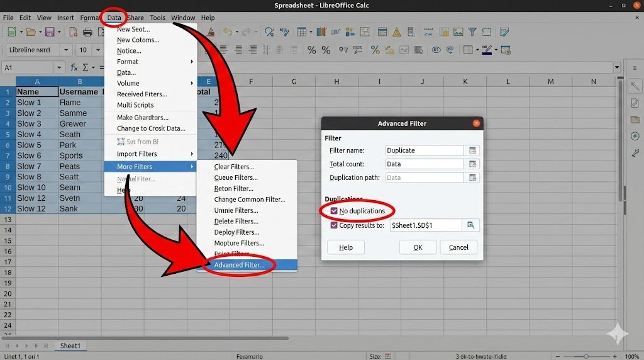
Task: Click the AutoFilter funnel icon
Action: [x=472, y=31]
